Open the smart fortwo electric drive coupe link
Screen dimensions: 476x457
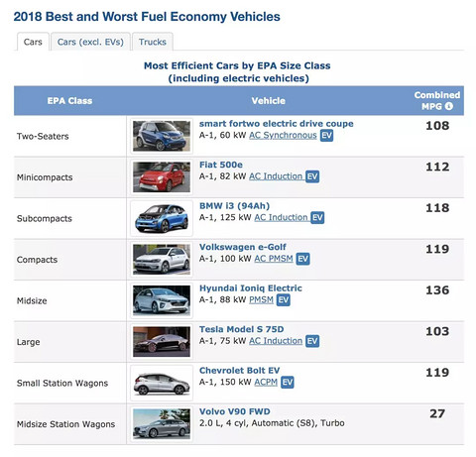276,124
